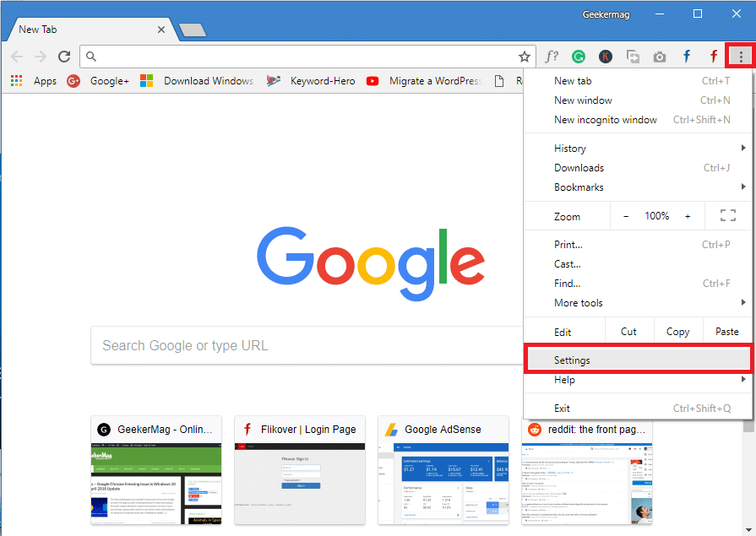Click the Search Google or type URL box
The height and width of the screenshot is (536, 756).
click(307, 345)
